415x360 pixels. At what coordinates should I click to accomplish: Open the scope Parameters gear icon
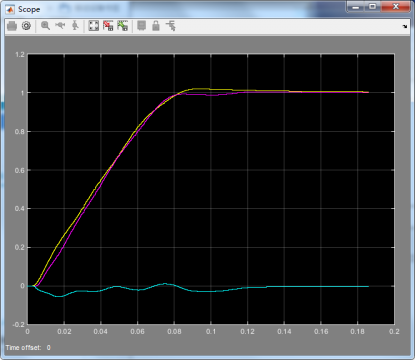[x=26, y=26]
